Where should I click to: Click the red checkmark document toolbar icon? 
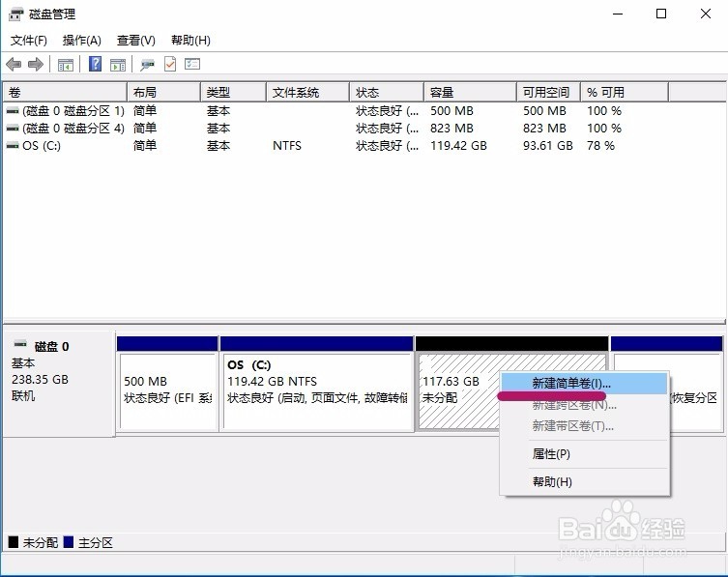(170, 64)
